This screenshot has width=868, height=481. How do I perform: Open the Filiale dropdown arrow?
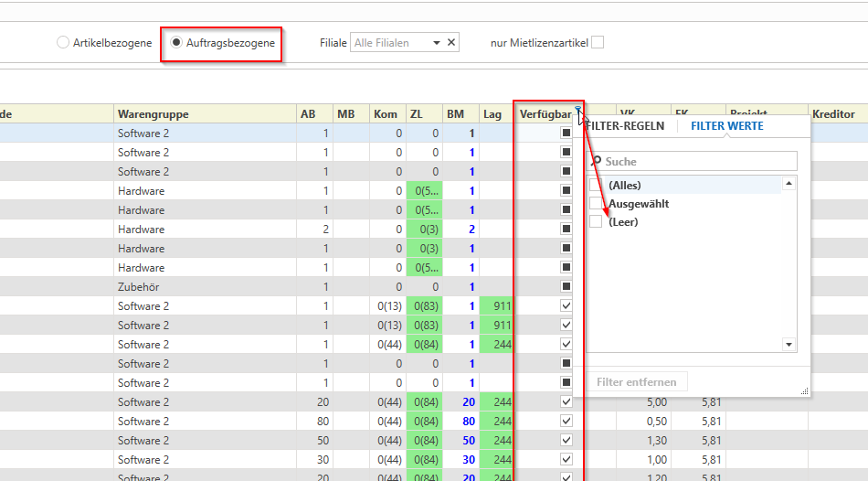[x=436, y=43]
